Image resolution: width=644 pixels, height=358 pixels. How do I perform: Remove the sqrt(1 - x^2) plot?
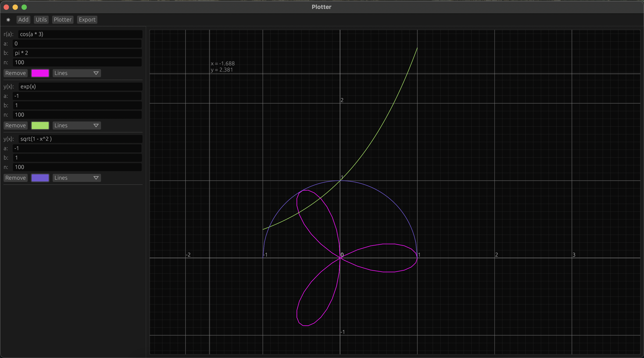(15, 178)
